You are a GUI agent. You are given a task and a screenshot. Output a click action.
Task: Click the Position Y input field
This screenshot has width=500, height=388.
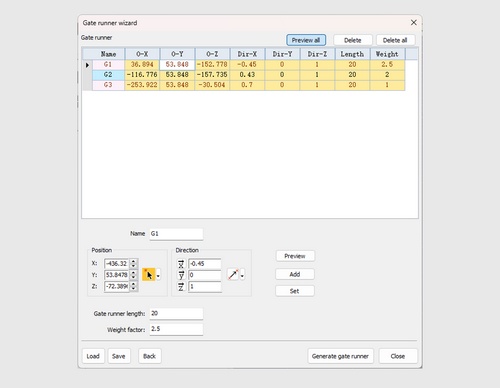(x=117, y=275)
